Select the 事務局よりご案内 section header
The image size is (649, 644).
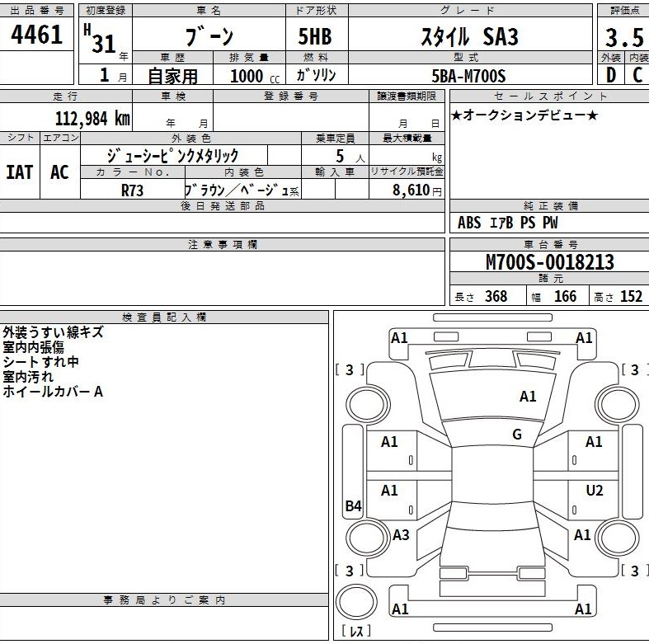coord(164,600)
